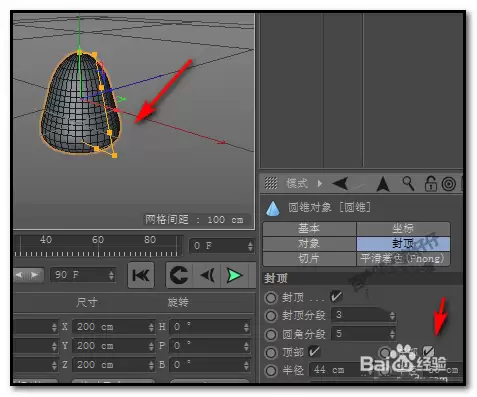Click frame 60 on the timeline ruler

[98, 240]
